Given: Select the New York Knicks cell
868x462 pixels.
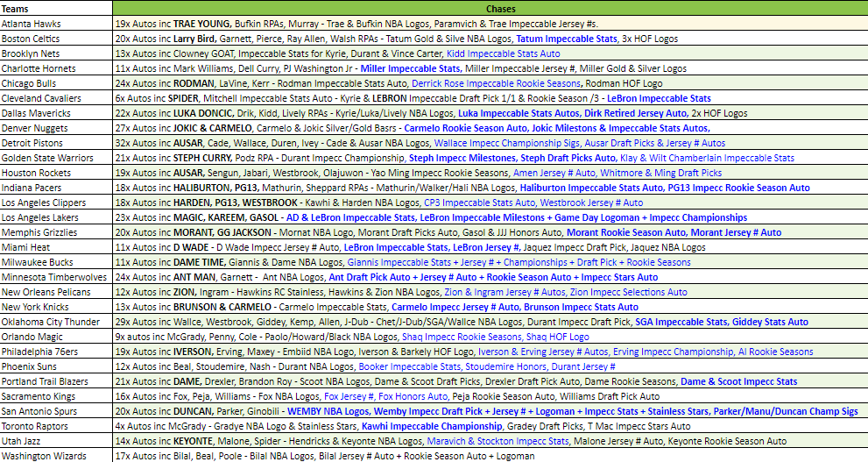Looking at the screenshot, I should (x=56, y=307).
